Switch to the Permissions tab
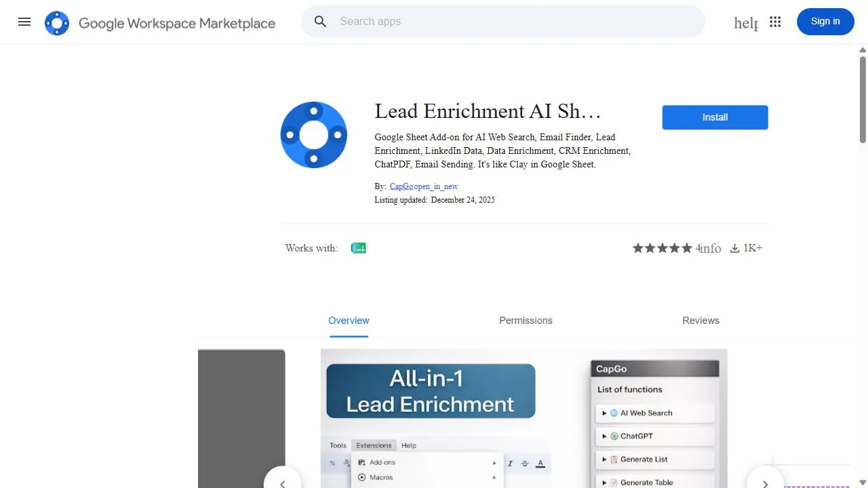 (x=526, y=321)
